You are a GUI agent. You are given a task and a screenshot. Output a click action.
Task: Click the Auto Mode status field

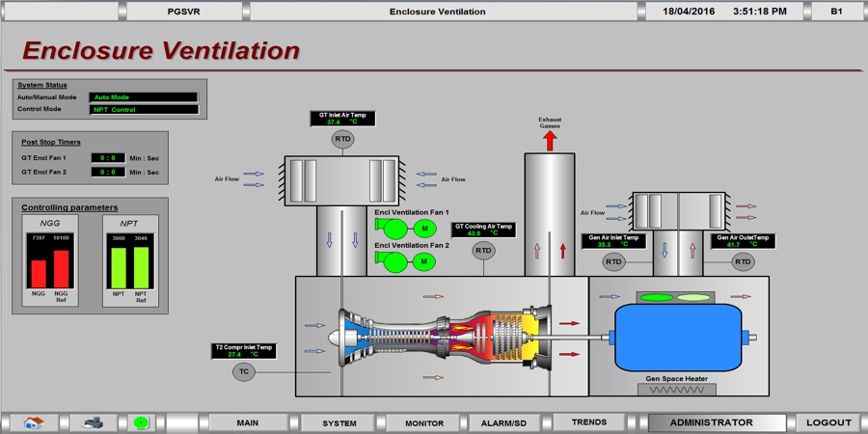(144, 97)
